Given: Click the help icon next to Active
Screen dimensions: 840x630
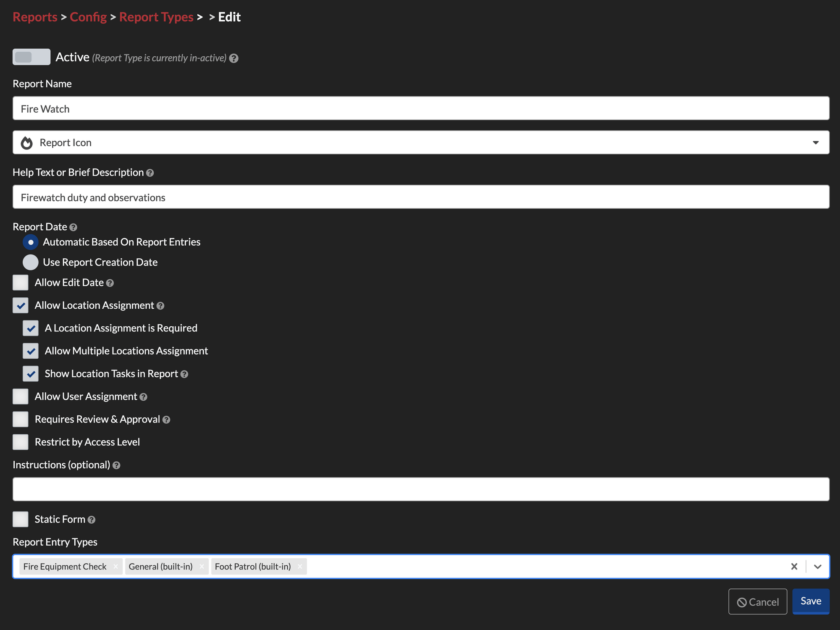Looking at the screenshot, I should [x=234, y=58].
